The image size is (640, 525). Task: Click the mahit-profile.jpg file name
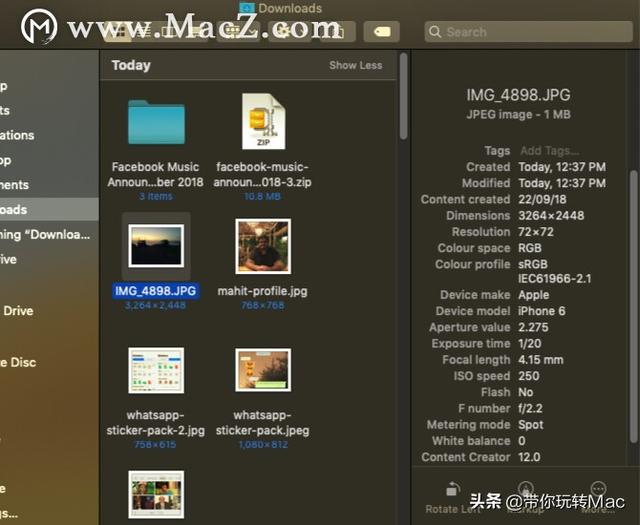coord(262,291)
